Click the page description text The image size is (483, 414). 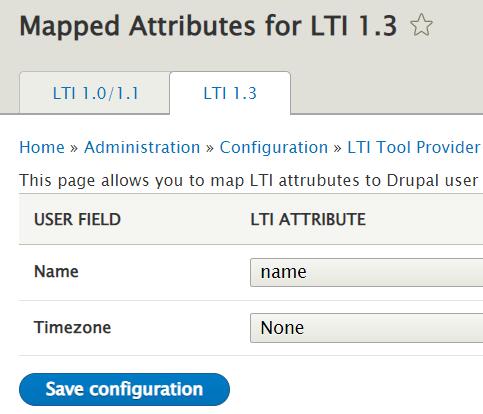(251, 181)
